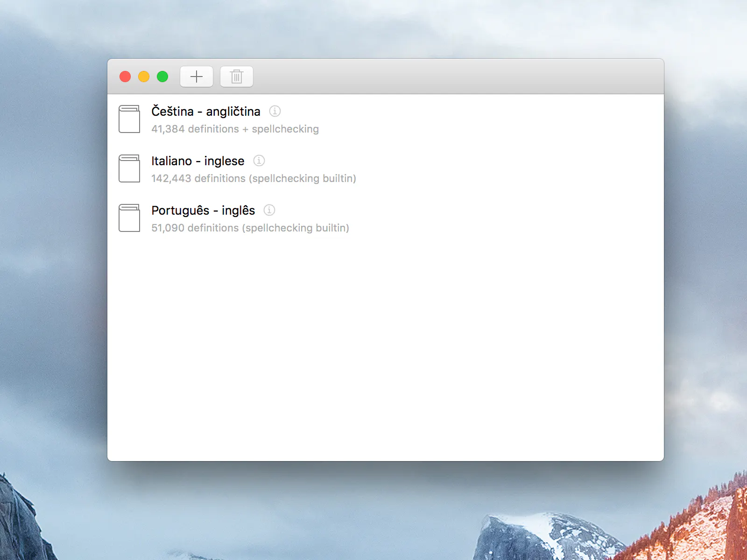Click the book icon for Italiano - inglese

click(129, 168)
